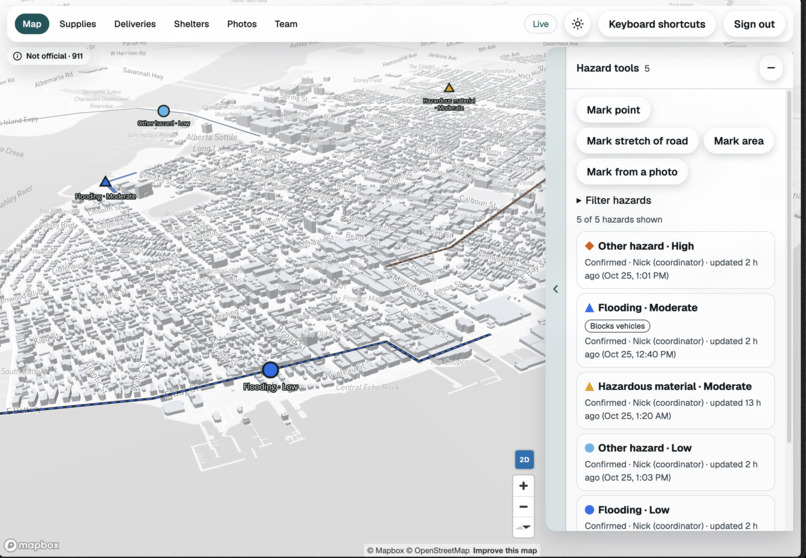Click the Hazardous material Moderate map marker
The width and height of the screenshot is (806, 558).
coord(449,88)
